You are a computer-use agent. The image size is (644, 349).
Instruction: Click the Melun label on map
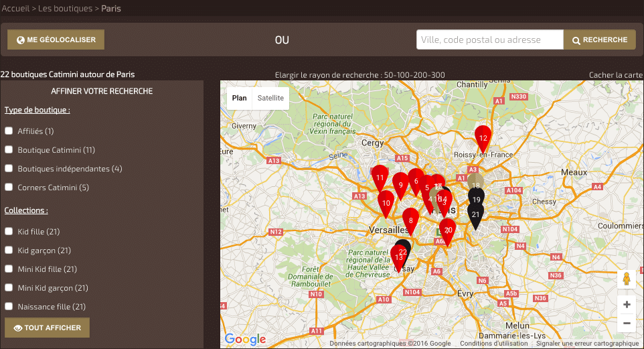pyautogui.click(x=517, y=326)
